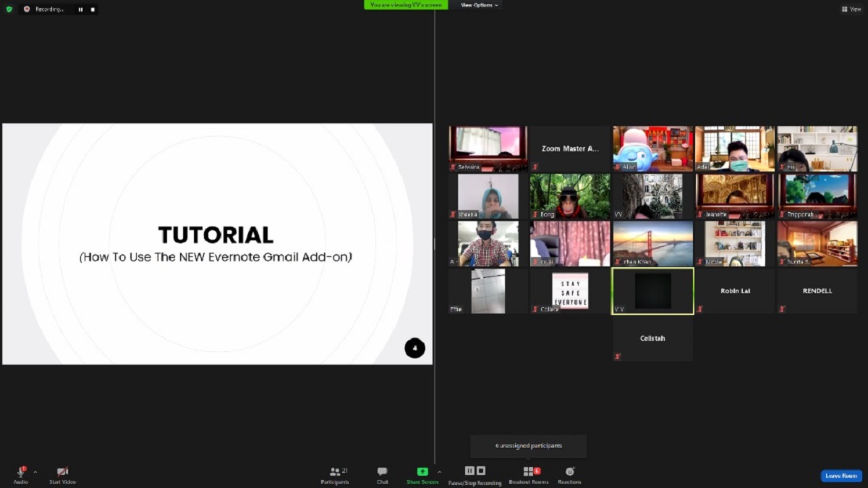This screenshot has height=488, width=868.
Task: Select the highlighted V V speaker tile
Action: click(653, 291)
